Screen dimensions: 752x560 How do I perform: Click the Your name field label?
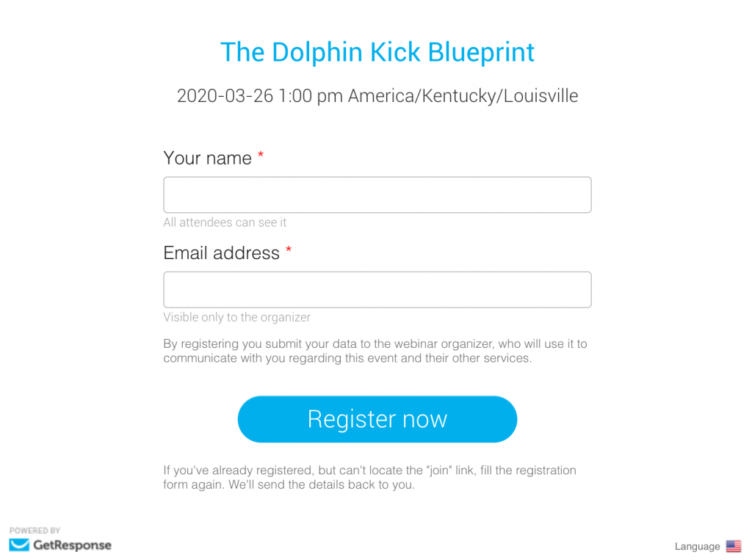(x=207, y=158)
